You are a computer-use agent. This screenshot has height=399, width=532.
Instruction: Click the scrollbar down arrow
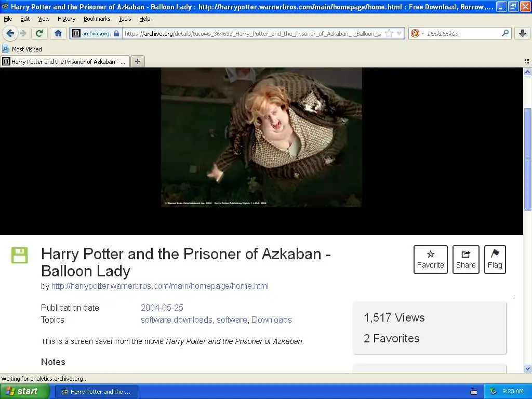pos(527,369)
